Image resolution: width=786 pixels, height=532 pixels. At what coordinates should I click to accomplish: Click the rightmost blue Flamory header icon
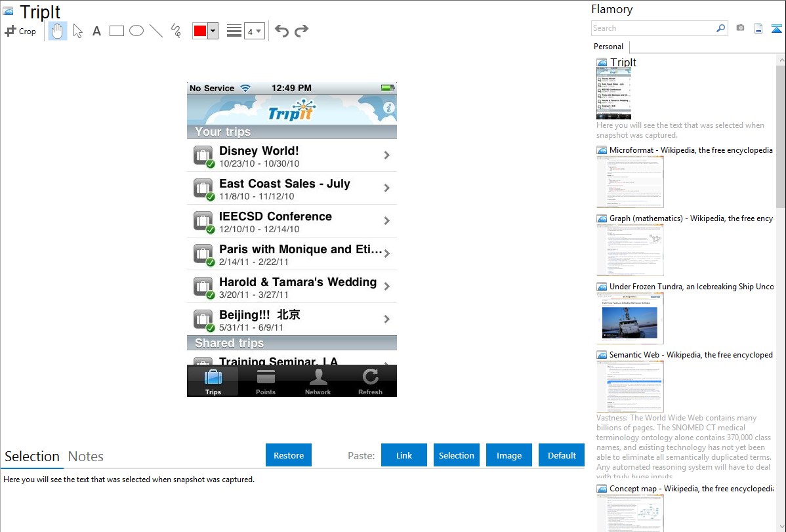click(x=776, y=28)
